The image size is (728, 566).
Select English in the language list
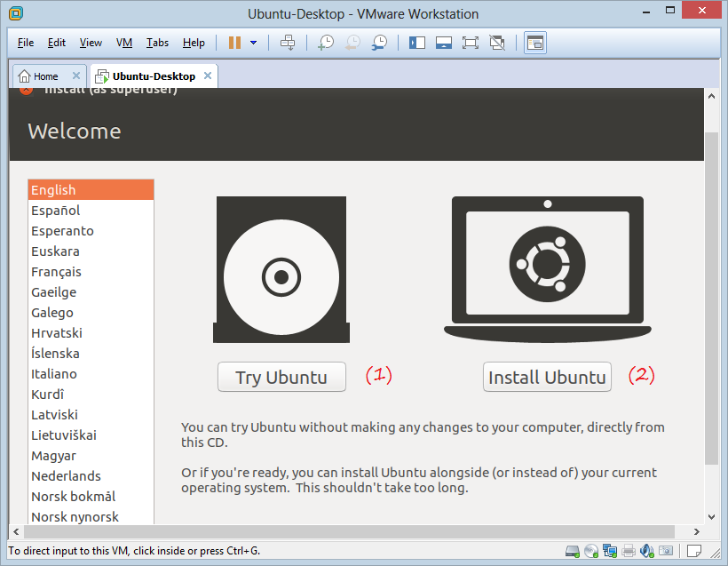tap(91, 189)
